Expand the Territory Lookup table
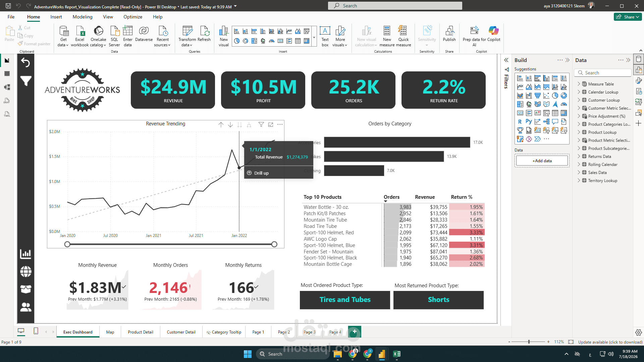 click(x=579, y=180)
